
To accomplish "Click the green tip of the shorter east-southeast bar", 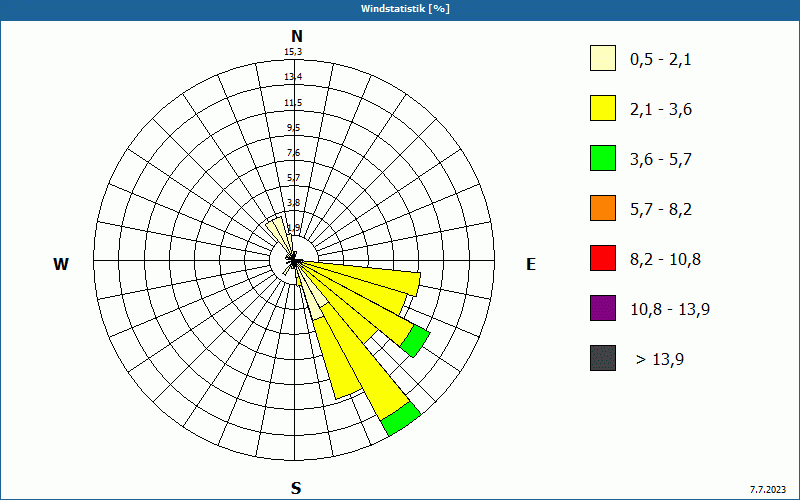I will pos(416,341).
